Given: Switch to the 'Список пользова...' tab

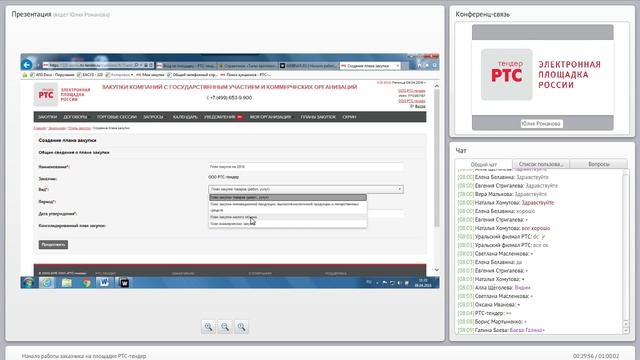Looking at the screenshot, I should 541,164.
